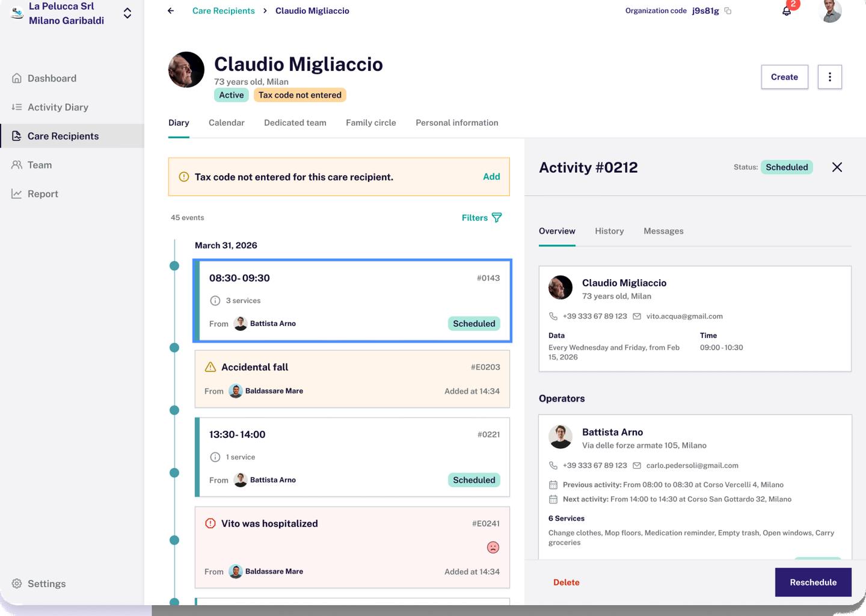Image resolution: width=866 pixels, height=616 pixels.
Task: Click the Active status badge
Action: click(232, 95)
